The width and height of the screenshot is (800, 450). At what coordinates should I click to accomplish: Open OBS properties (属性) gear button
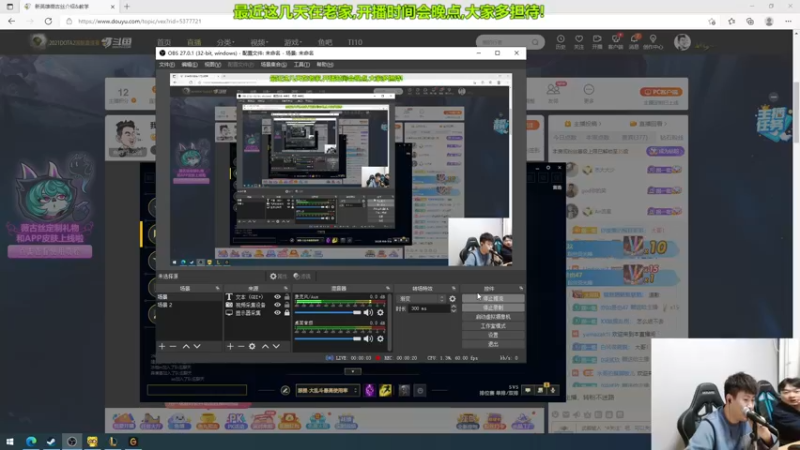[x=279, y=276]
